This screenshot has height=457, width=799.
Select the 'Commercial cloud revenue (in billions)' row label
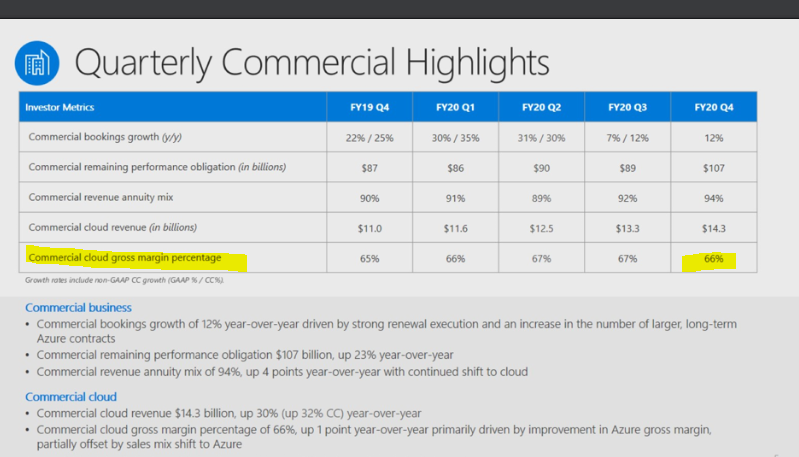(113, 227)
